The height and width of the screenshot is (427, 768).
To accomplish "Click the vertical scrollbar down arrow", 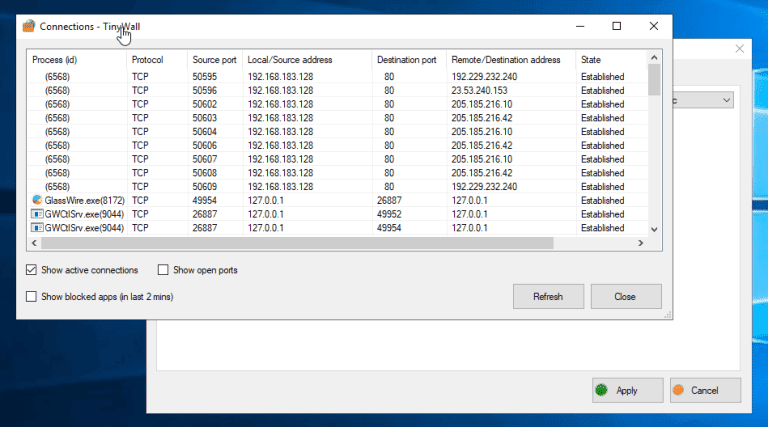I will click(x=654, y=229).
